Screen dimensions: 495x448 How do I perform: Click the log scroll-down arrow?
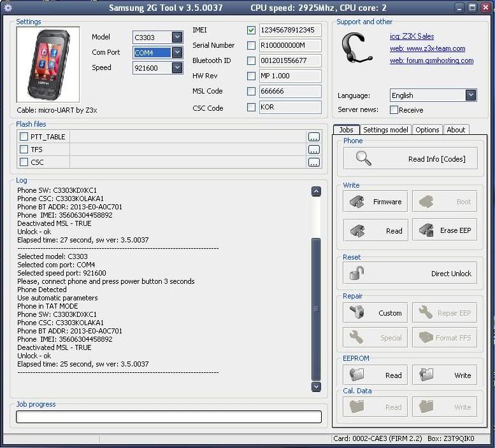[316, 386]
